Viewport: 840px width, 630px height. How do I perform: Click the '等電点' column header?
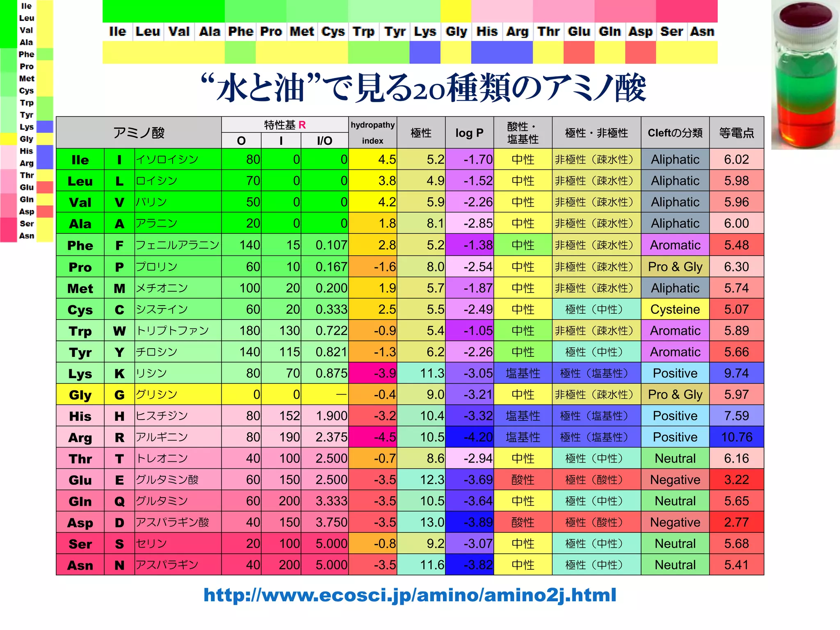[737, 132]
